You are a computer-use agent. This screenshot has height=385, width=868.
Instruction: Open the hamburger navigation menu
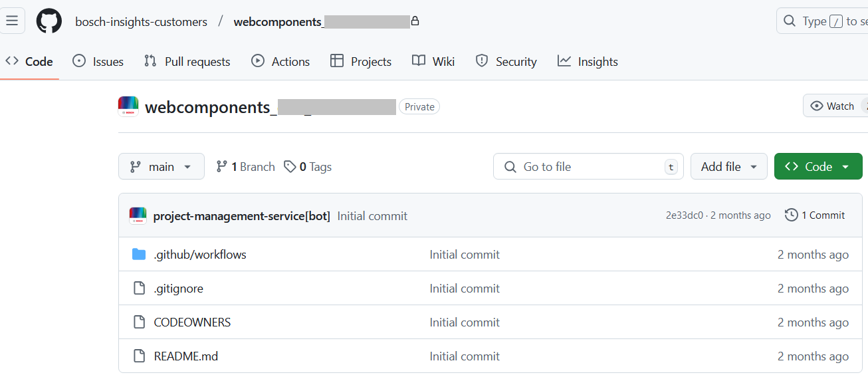point(12,21)
